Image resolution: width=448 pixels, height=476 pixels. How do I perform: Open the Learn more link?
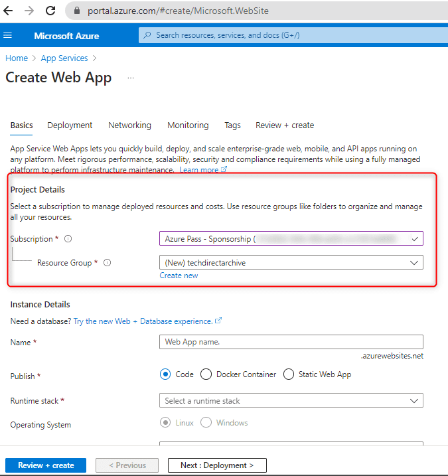point(199,170)
